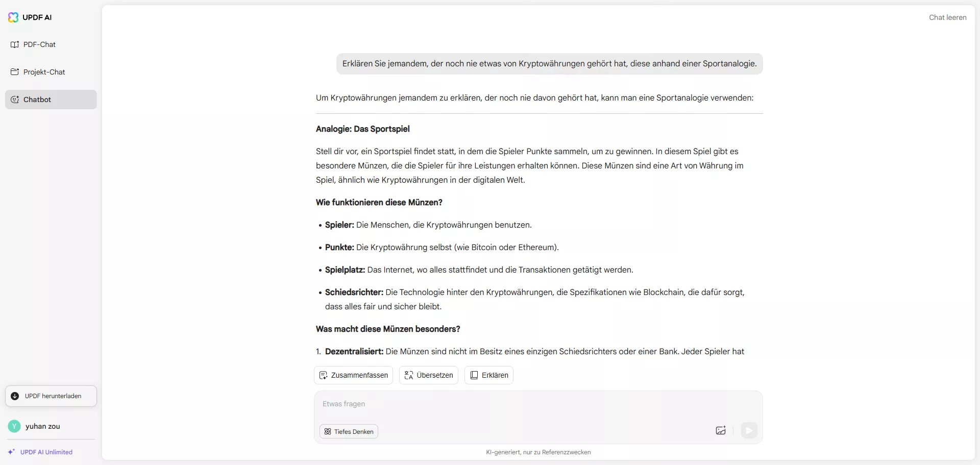Click the Erklären book icon

tap(474, 375)
